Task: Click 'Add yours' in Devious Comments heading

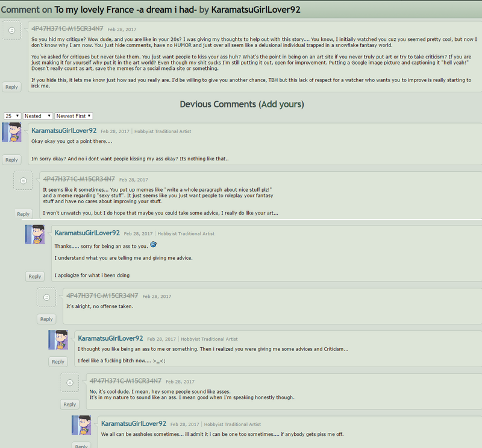Action: (x=281, y=104)
